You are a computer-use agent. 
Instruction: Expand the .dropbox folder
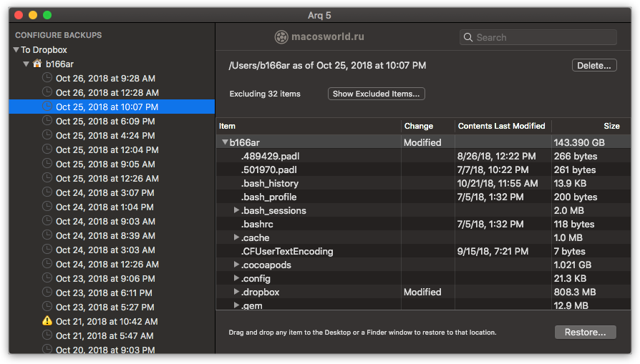(236, 292)
